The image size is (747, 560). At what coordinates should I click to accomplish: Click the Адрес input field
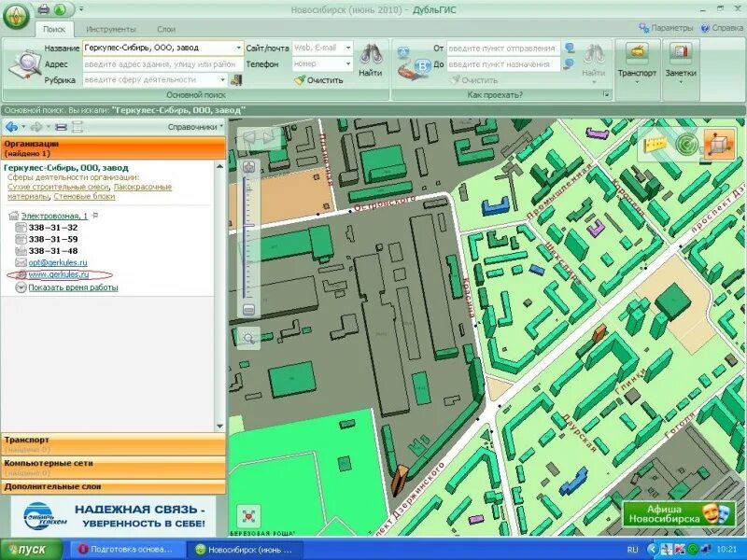coord(162,63)
